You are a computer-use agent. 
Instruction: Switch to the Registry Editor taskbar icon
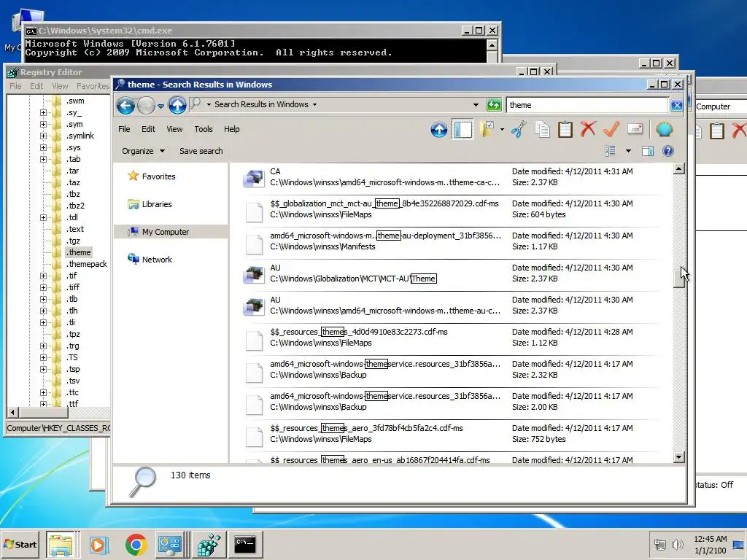[208, 545]
